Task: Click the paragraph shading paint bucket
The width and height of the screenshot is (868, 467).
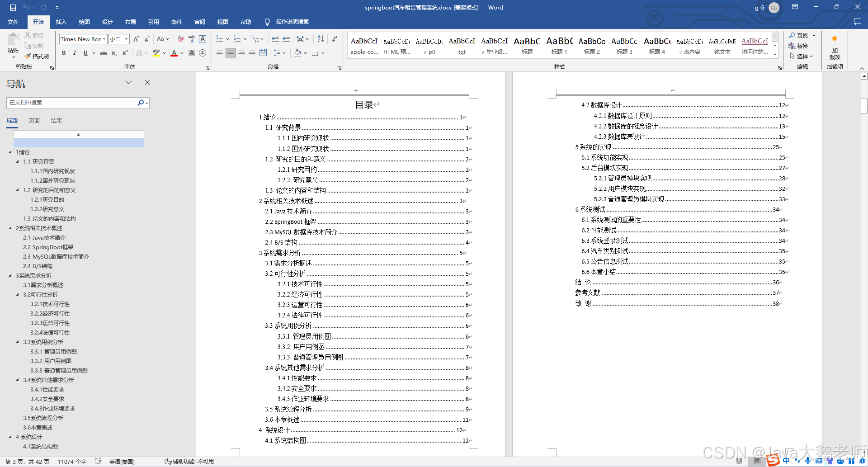Action: coord(297,53)
